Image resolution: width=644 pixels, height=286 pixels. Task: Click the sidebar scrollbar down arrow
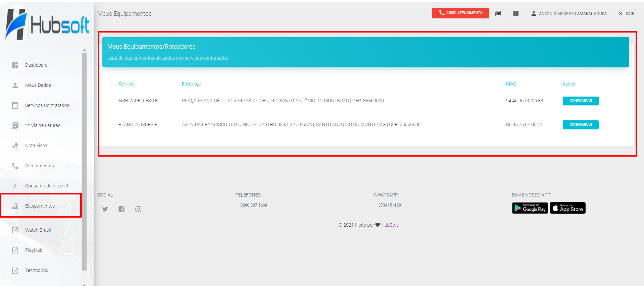tap(84, 284)
